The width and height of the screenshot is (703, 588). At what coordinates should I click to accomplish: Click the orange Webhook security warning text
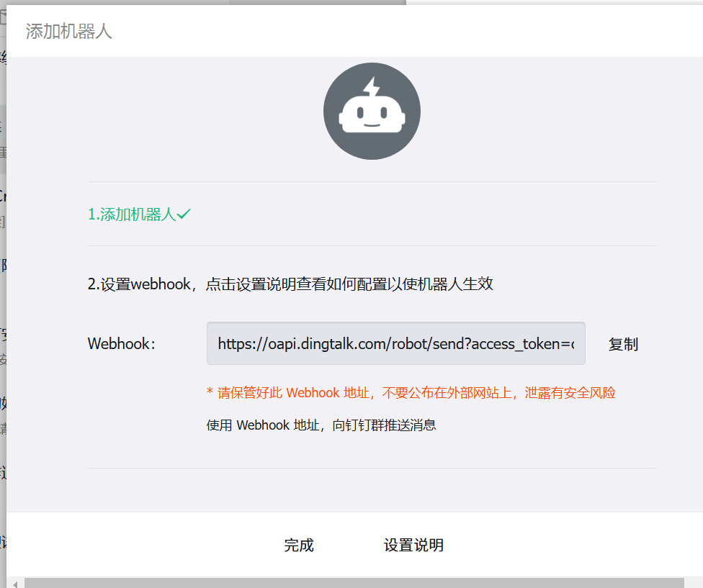[411, 393]
